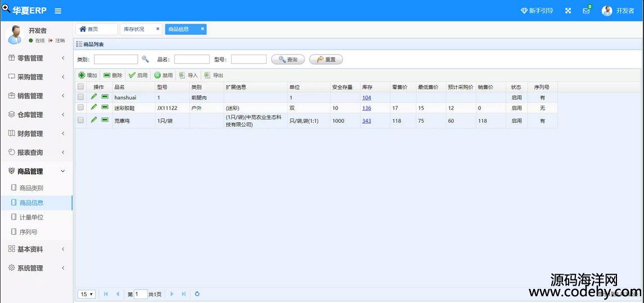The image size is (644, 303).
Task: Open stock link 136 for 迷彩胶鞋
Action: tap(366, 108)
